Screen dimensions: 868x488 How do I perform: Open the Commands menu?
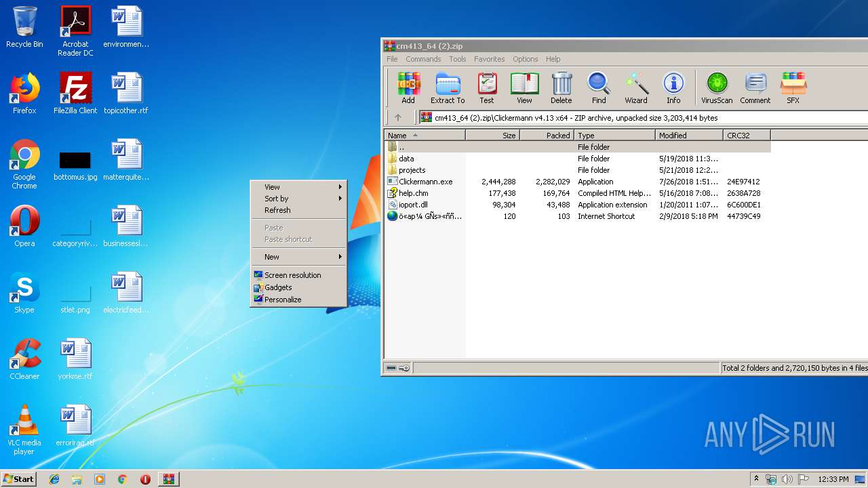pyautogui.click(x=423, y=59)
